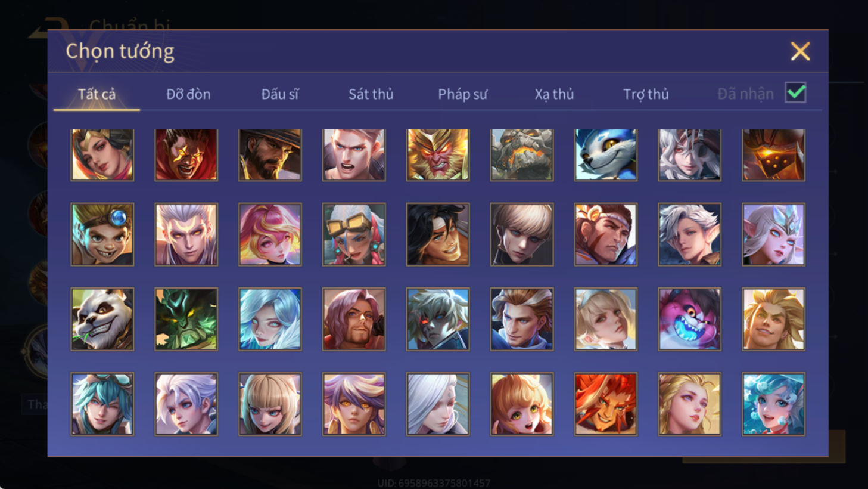868x489 pixels.
Task: Select the white-haired elf girl with tiara
Action: [774, 234]
